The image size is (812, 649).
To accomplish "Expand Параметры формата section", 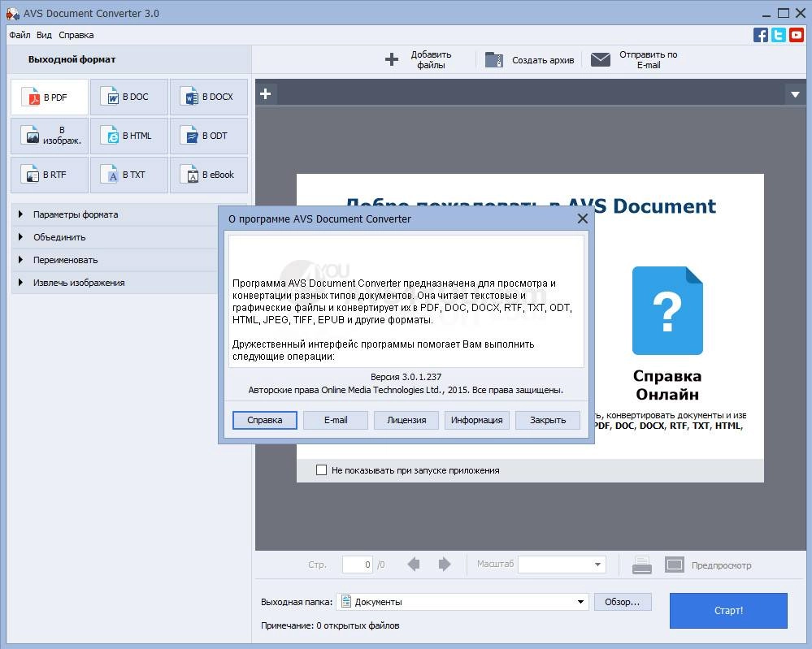I will click(115, 214).
